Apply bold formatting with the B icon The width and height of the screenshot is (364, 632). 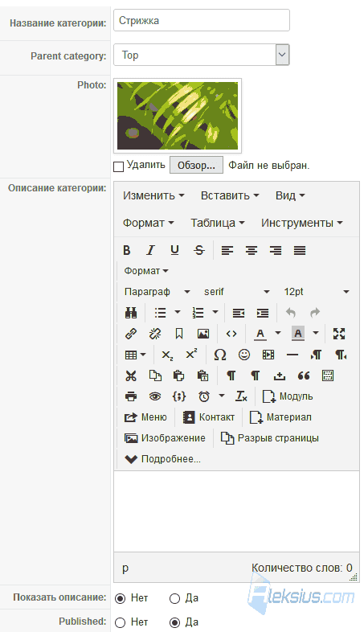coord(127,250)
